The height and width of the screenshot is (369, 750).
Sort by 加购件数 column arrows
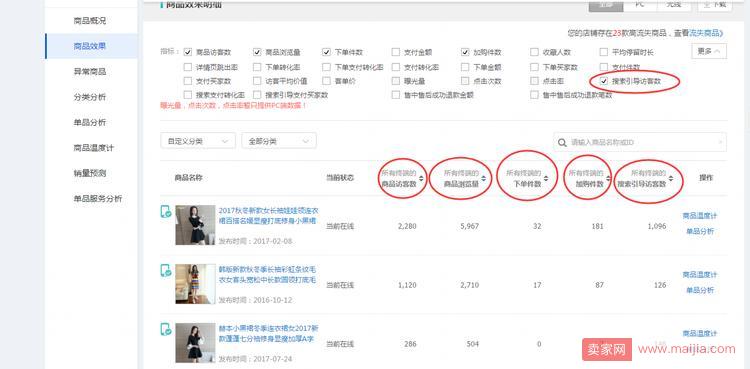(x=608, y=178)
